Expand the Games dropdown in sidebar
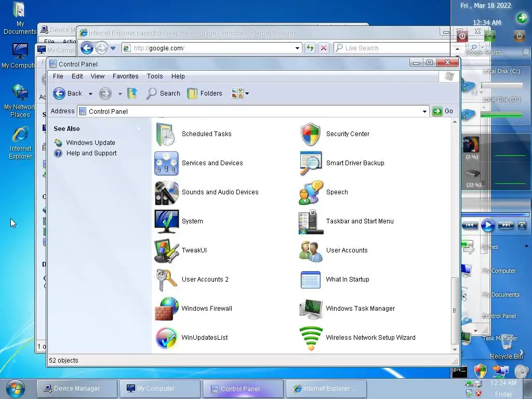Viewport: 532px width, 399px height. (527, 246)
